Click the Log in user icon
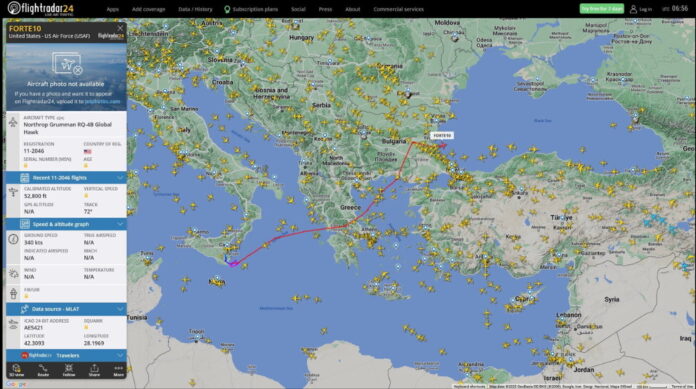The height and width of the screenshot is (389, 696). (633, 9)
